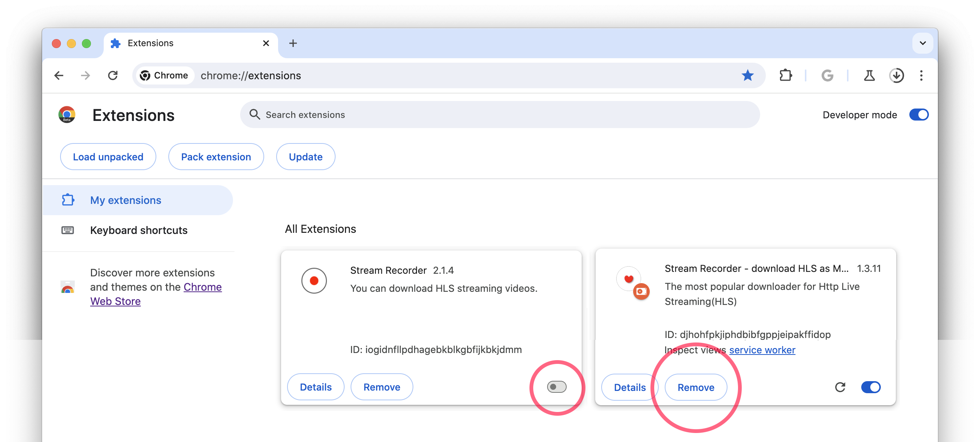Click the Chrome Web Store rainbow icon
This screenshot has width=980, height=442.
68,287
